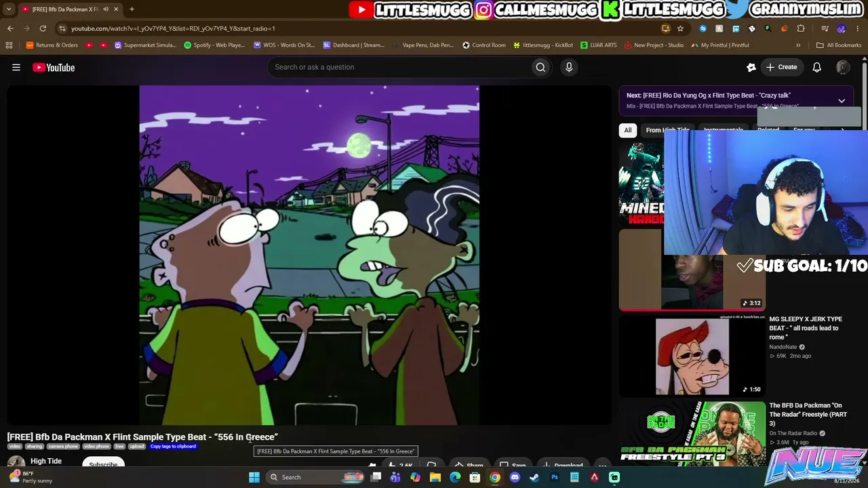Open the YouTube guide hamburger menu
Viewport: 868px width, 488px height.
(16, 67)
